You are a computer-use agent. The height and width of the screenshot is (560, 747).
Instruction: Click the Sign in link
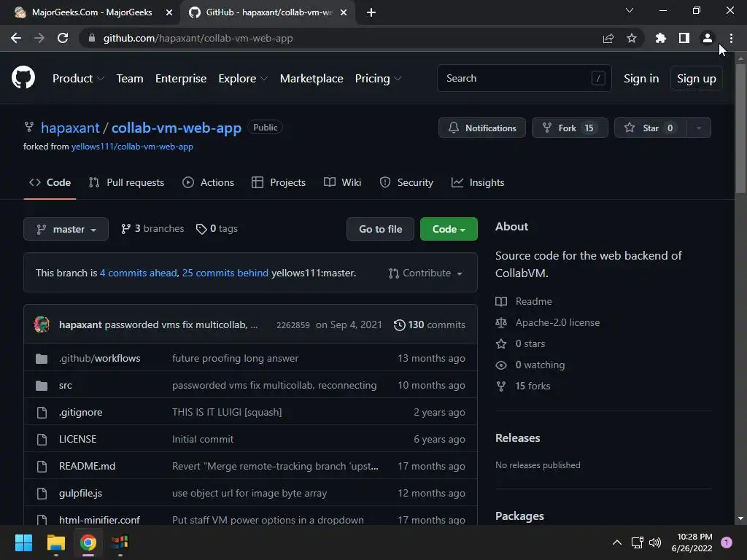tap(641, 79)
